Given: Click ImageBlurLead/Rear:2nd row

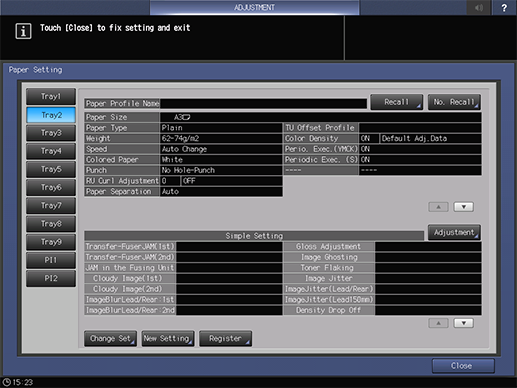Looking at the screenshot, I should (x=183, y=310).
